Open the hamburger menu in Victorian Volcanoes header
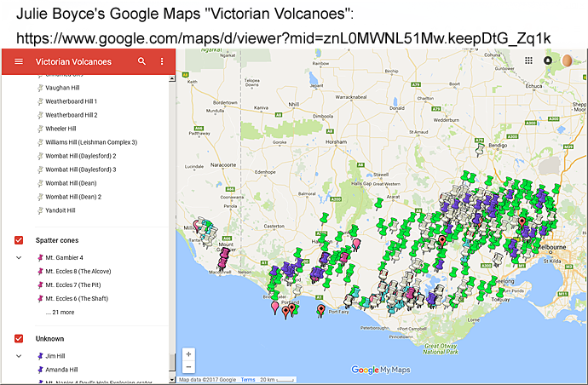The height and width of the screenshot is (385, 588). pos(19,61)
